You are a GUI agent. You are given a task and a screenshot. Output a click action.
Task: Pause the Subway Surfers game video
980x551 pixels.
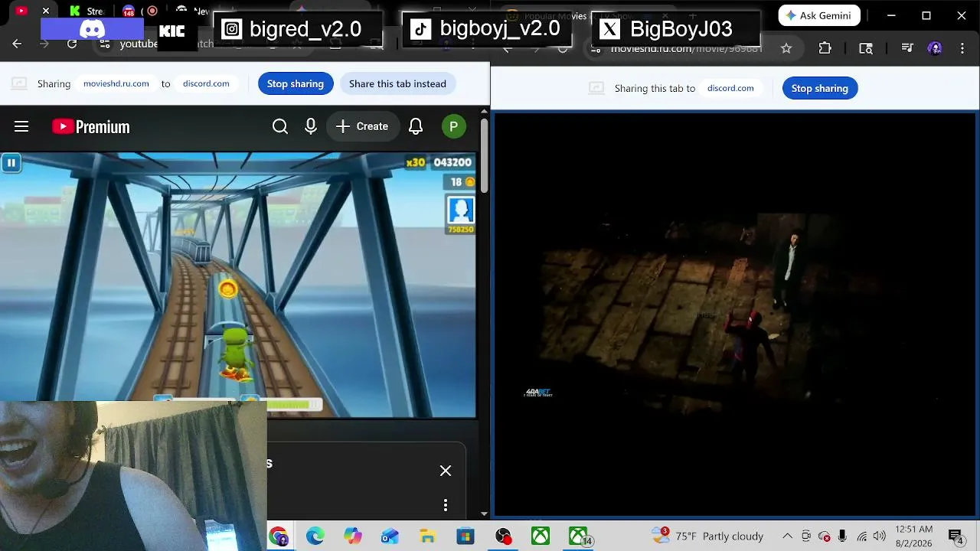point(11,162)
